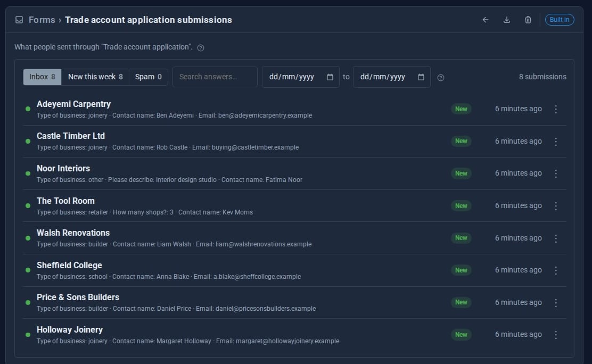Delete submissions using the trash icon

pos(528,20)
